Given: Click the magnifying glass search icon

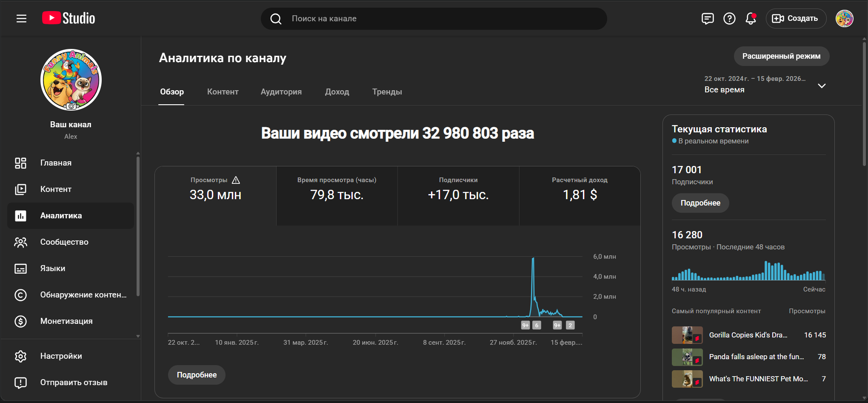Looking at the screenshot, I should coord(276,19).
